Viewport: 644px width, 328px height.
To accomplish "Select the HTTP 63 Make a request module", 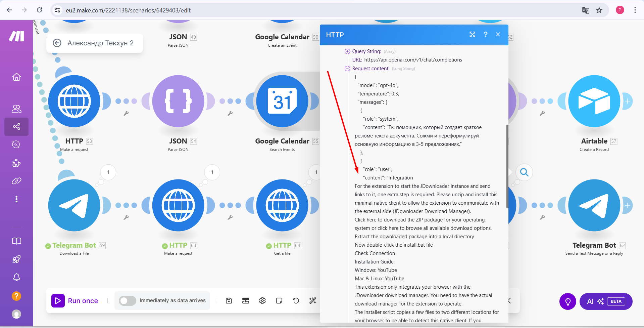I will [x=178, y=205].
